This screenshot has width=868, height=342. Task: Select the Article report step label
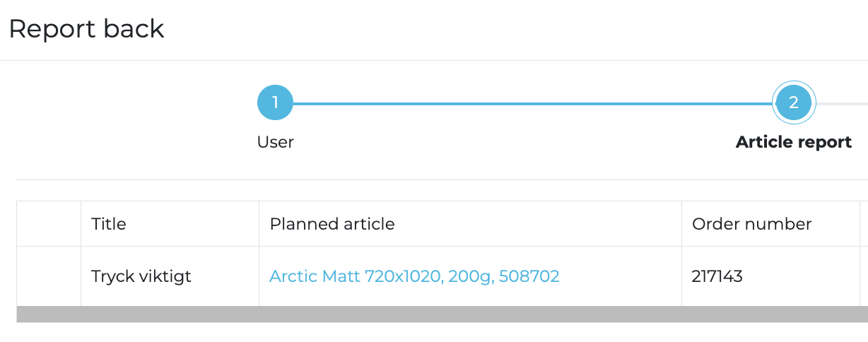click(x=793, y=142)
